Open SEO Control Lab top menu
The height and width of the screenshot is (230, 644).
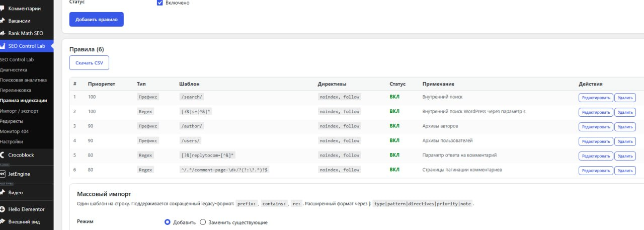(x=27, y=46)
